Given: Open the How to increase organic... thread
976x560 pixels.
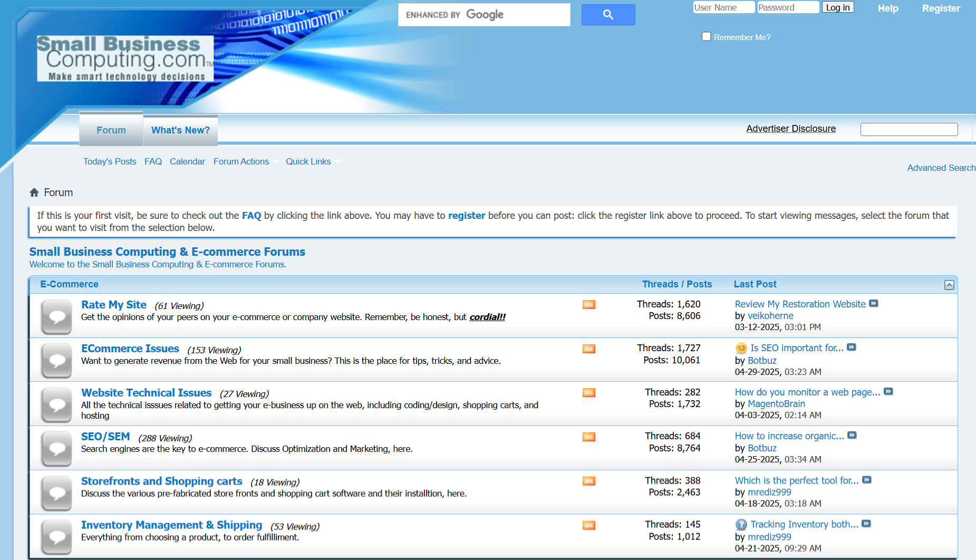Looking at the screenshot, I should coord(789,436).
